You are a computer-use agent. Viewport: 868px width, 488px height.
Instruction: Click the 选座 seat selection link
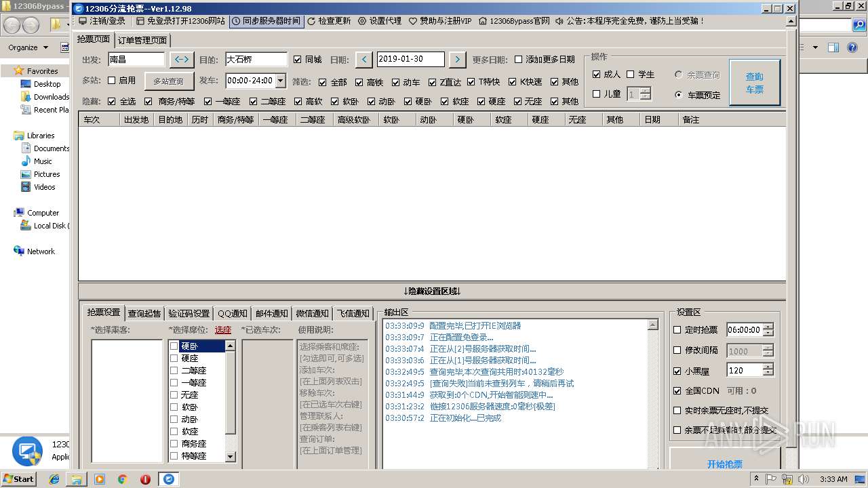[223, 330]
